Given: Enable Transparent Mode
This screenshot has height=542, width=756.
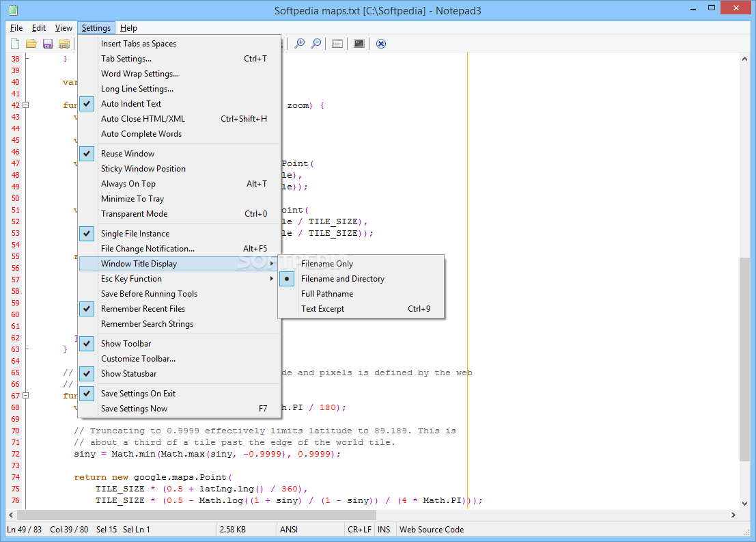Looking at the screenshot, I should tap(179, 214).
